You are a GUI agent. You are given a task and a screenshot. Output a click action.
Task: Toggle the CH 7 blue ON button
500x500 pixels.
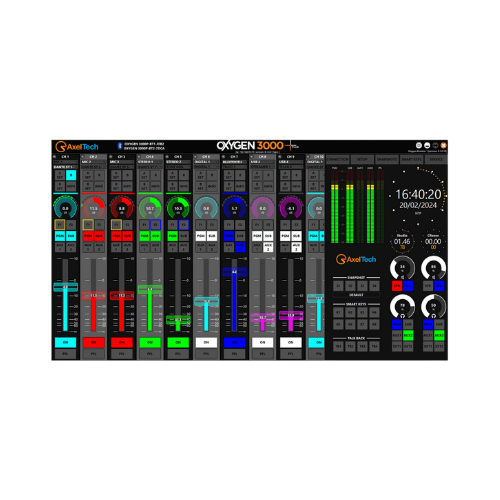pos(234,342)
